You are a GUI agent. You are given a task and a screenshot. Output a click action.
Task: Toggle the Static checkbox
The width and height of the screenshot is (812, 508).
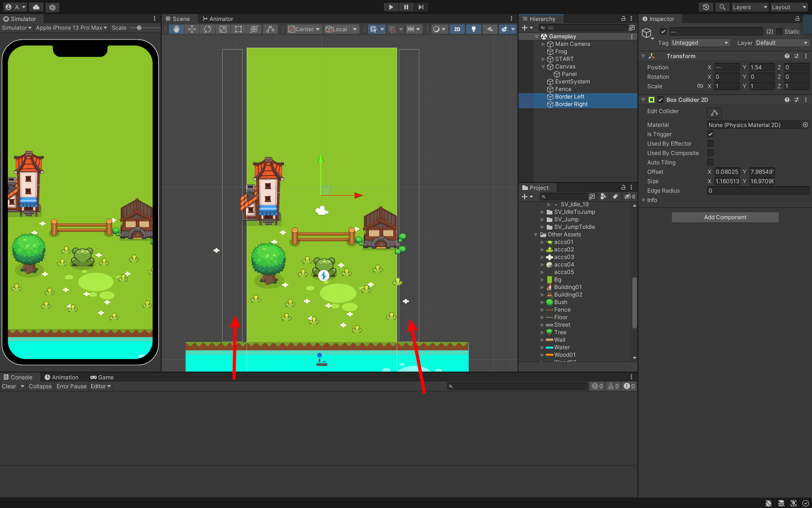[x=779, y=32]
